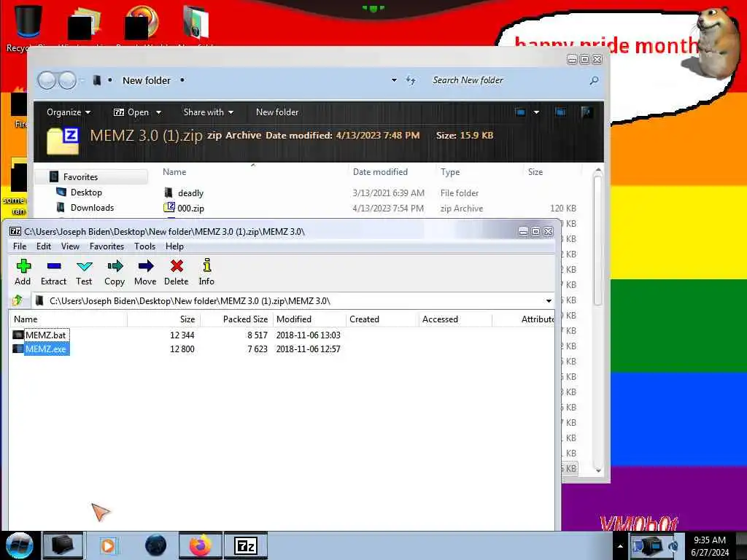Click the Explorer refresh address icon
This screenshot has width=747, height=560.
(x=411, y=80)
